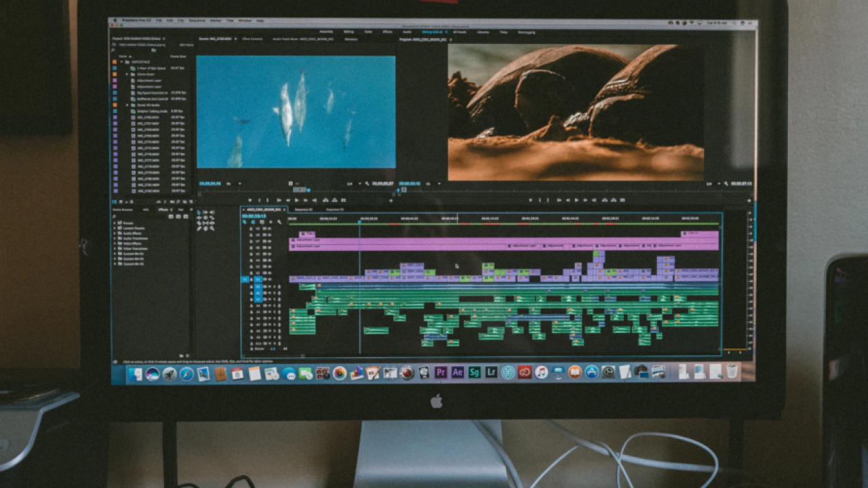Expand the Presets folder in Effects
Image resolution: width=868 pixels, height=488 pixels.
coord(115,223)
